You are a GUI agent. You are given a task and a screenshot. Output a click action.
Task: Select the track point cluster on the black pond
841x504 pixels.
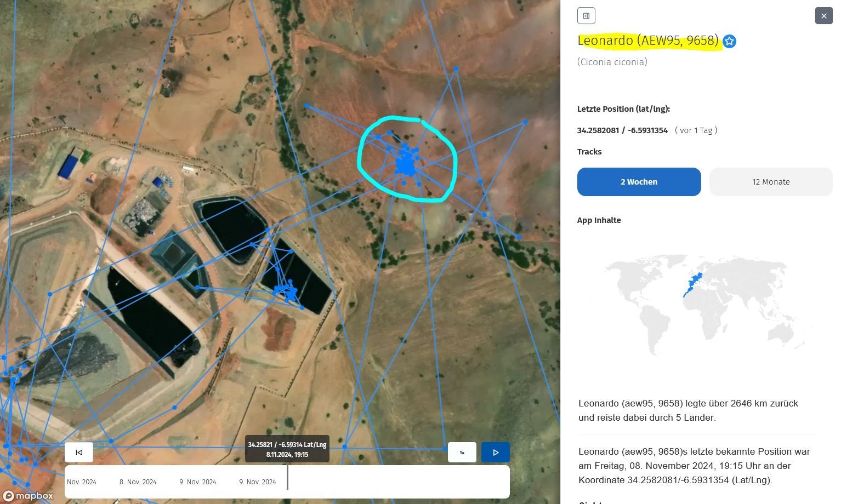point(287,293)
